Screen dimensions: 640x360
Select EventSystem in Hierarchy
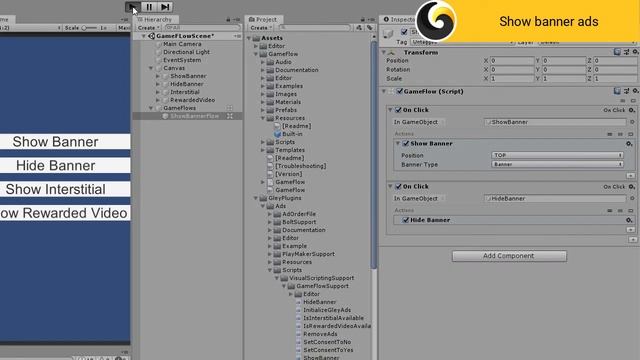pyautogui.click(x=182, y=60)
